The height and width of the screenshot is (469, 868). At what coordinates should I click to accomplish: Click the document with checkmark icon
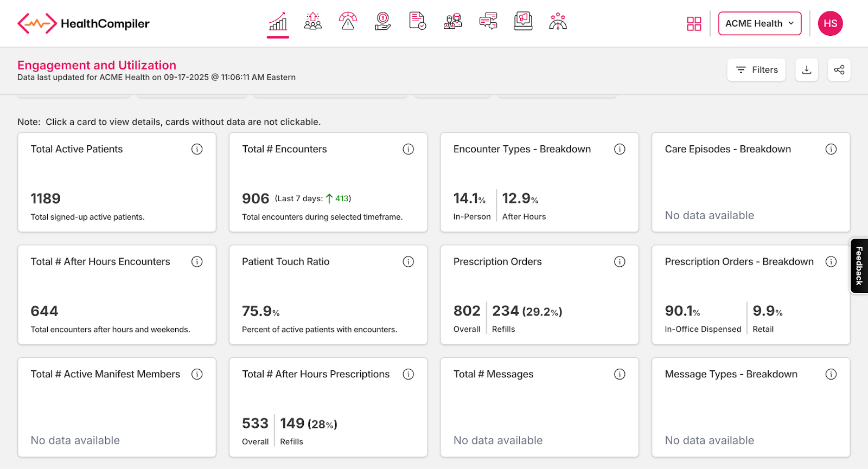417,22
